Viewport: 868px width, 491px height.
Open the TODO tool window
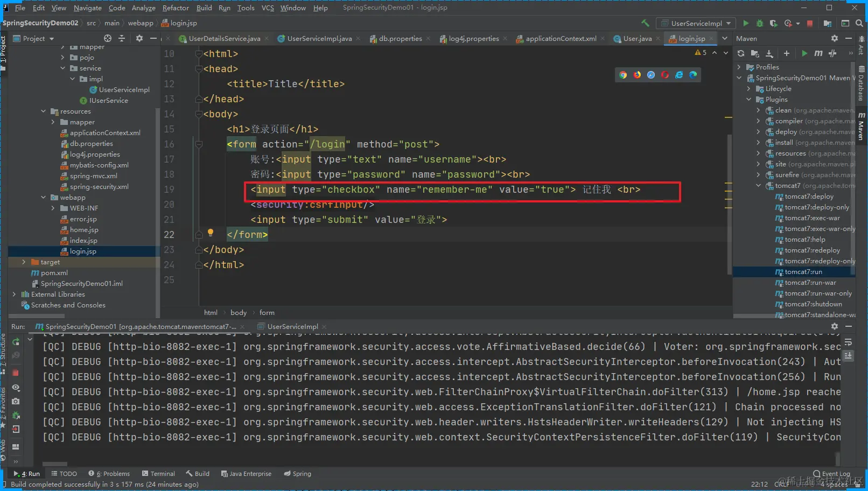[x=64, y=474]
